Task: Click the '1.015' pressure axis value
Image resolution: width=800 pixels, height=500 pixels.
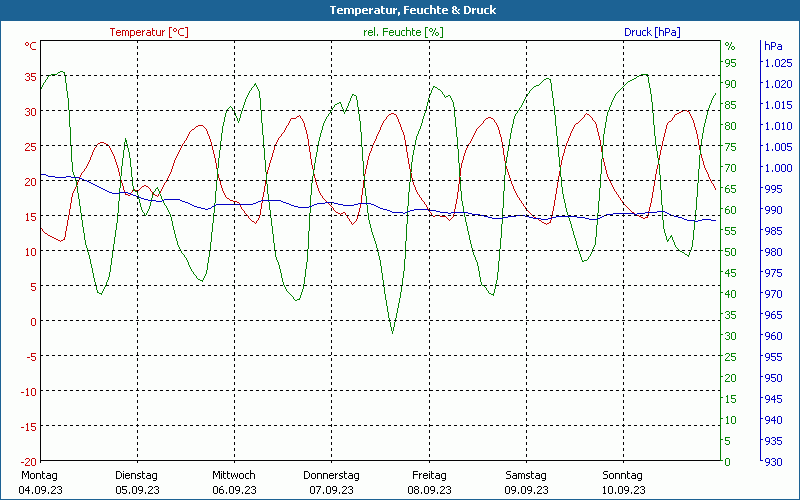Action: click(778, 105)
